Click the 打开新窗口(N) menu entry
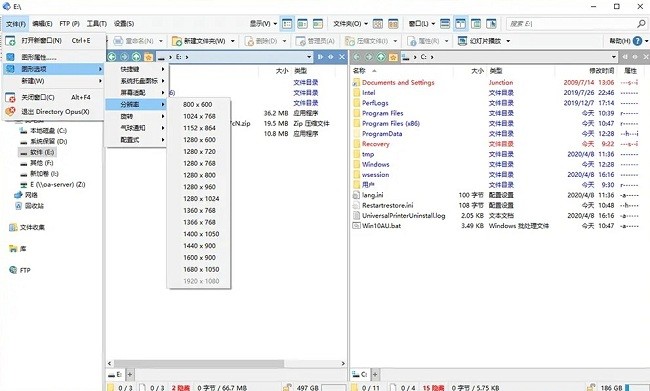The width and height of the screenshot is (650, 391). (53, 41)
